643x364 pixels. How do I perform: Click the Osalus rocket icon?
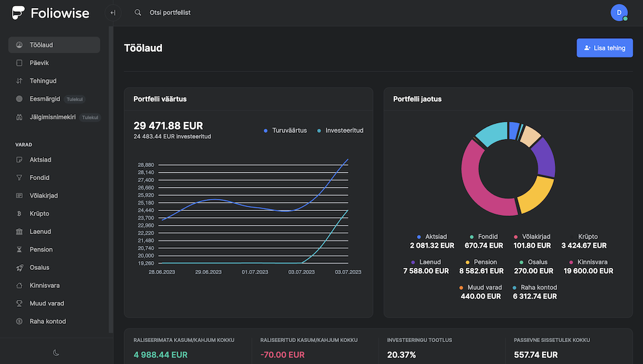pyautogui.click(x=19, y=267)
